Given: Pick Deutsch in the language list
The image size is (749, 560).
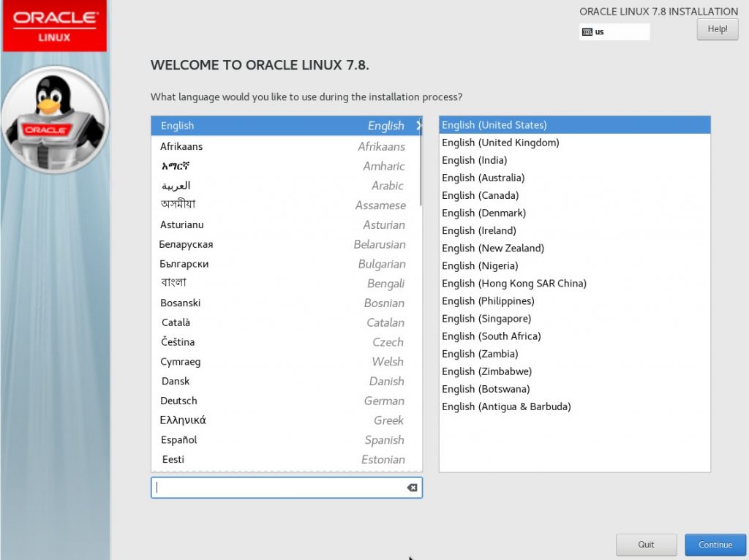Looking at the screenshot, I should tap(287, 401).
